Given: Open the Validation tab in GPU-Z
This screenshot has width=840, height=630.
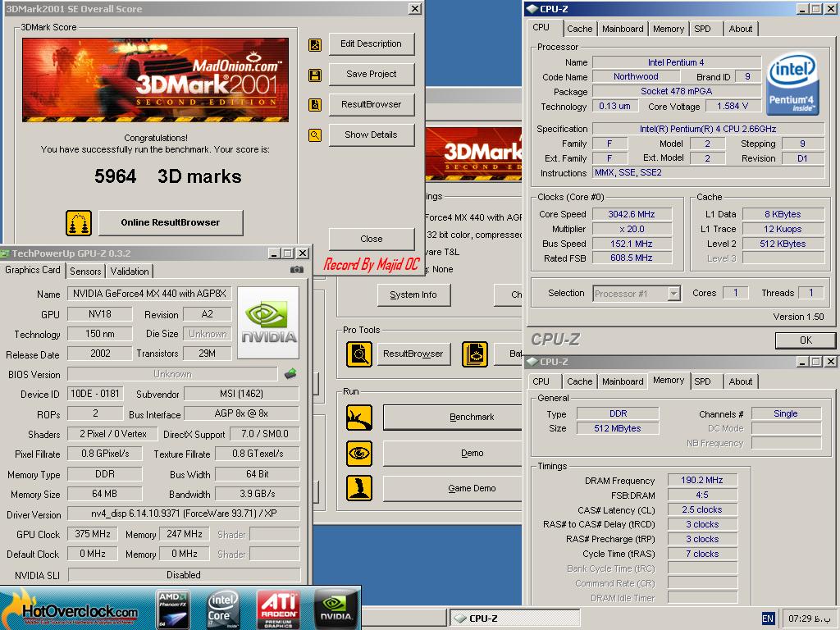Looking at the screenshot, I should click(130, 271).
